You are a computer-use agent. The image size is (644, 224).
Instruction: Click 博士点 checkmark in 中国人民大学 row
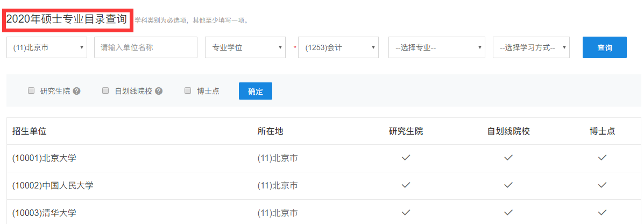tap(602, 185)
